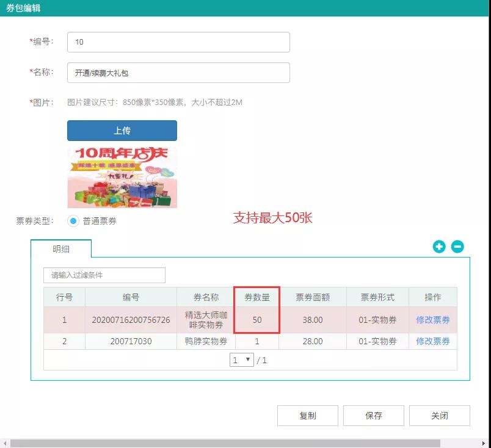Click the green plus add-row icon
The image size is (491, 448).
439,247
